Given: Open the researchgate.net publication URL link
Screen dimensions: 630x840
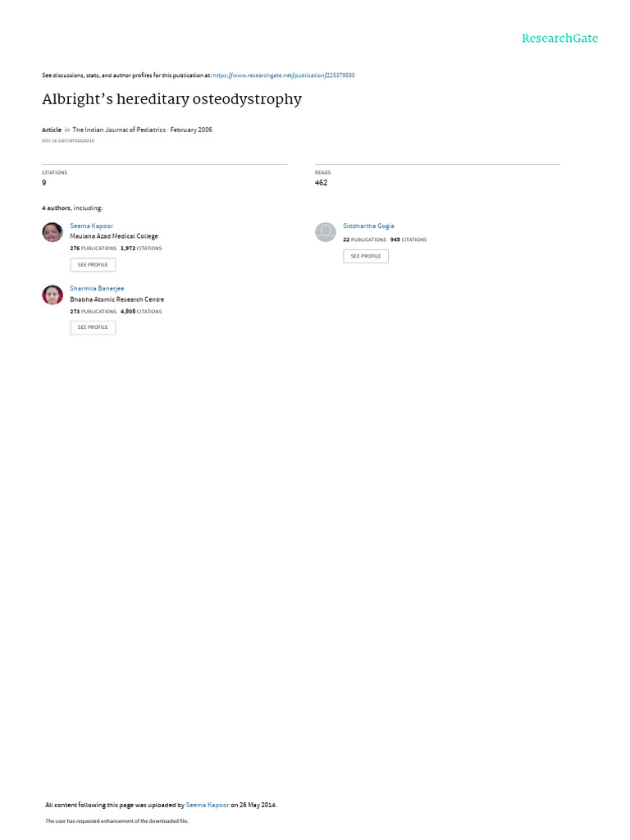Looking at the screenshot, I should pyautogui.click(x=283, y=75).
